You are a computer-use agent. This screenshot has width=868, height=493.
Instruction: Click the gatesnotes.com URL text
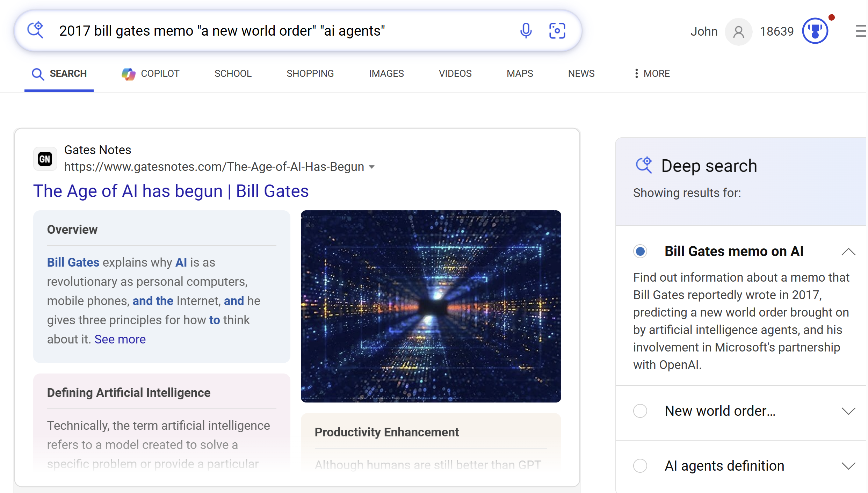[214, 167]
